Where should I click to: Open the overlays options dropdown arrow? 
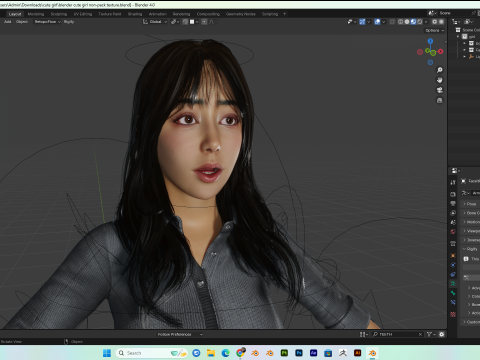[x=384, y=22]
